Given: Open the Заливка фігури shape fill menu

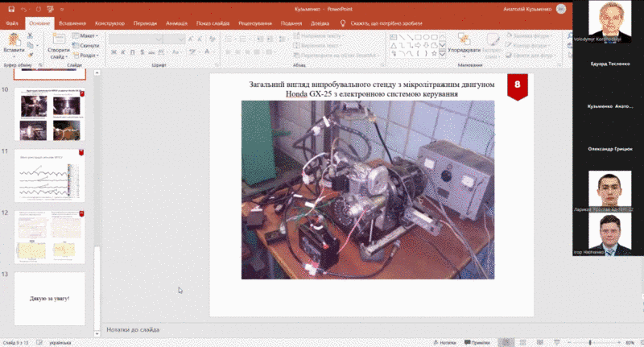Looking at the screenshot, I should point(530,35).
